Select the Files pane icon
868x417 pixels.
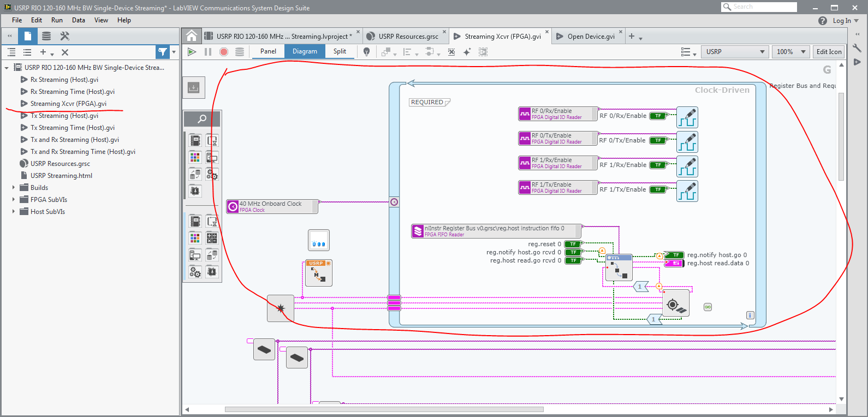(28, 36)
